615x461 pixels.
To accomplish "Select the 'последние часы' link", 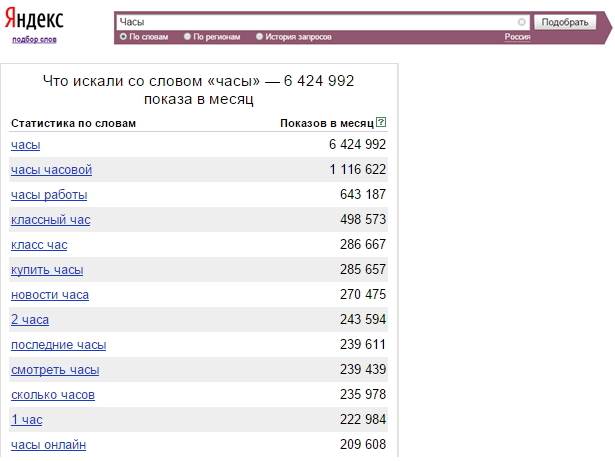I will [x=58, y=345].
